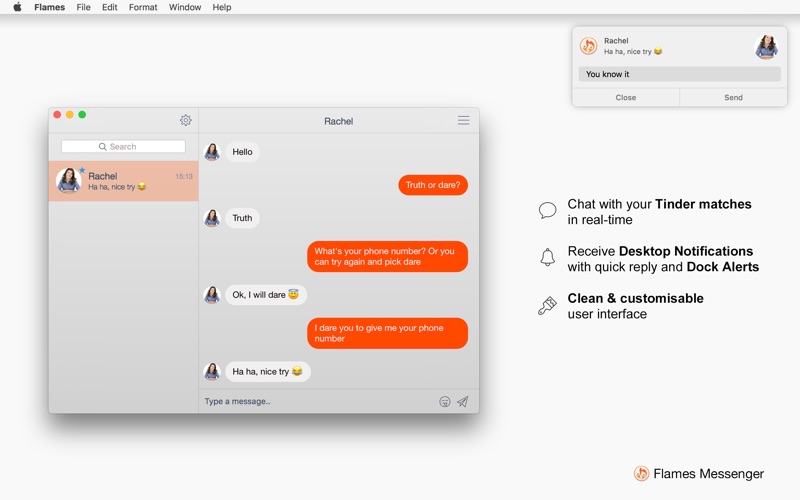Click the Apple menu icon
This screenshot has width=800, height=500.
(x=17, y=7)
